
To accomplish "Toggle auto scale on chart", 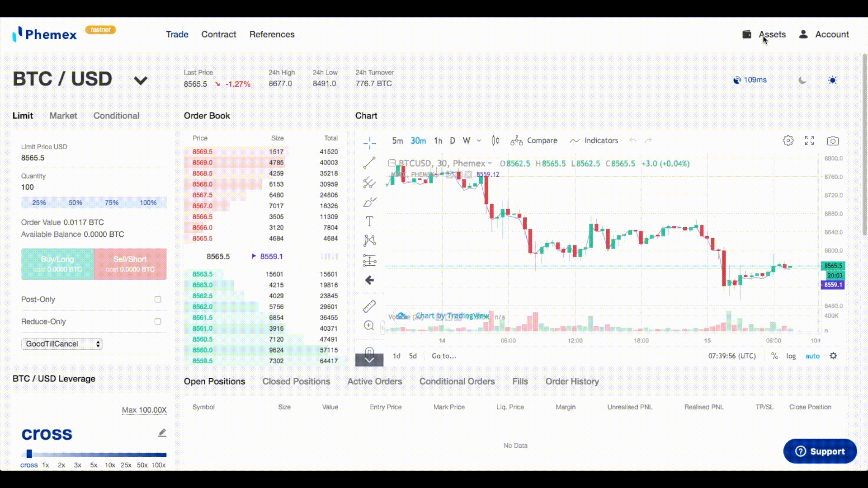I will tap(812, 356).
